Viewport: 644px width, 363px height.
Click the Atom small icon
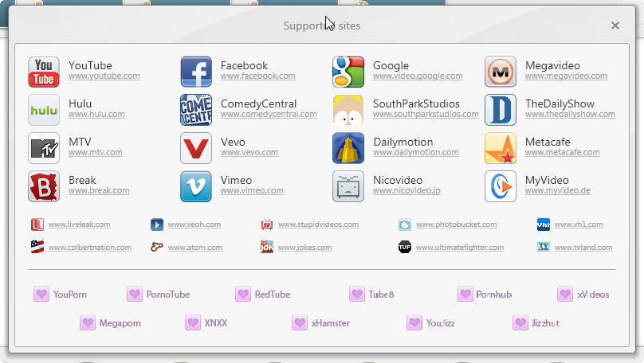157,247
